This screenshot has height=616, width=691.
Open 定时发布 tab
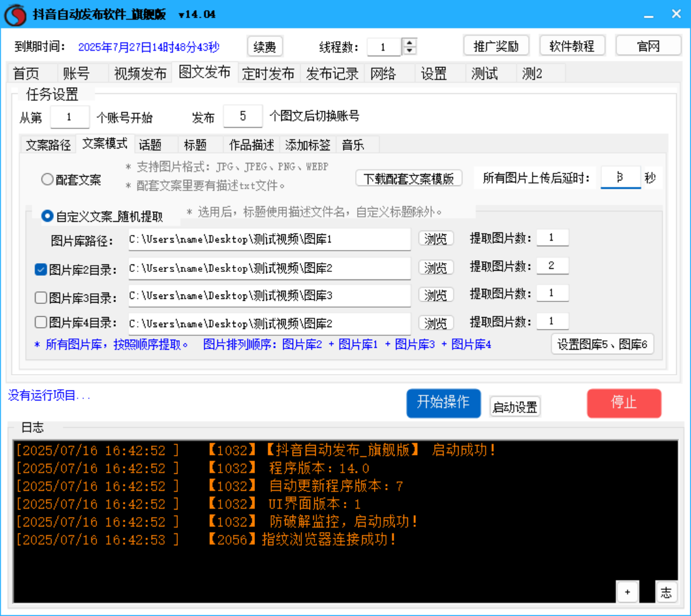tap(268, 74)
